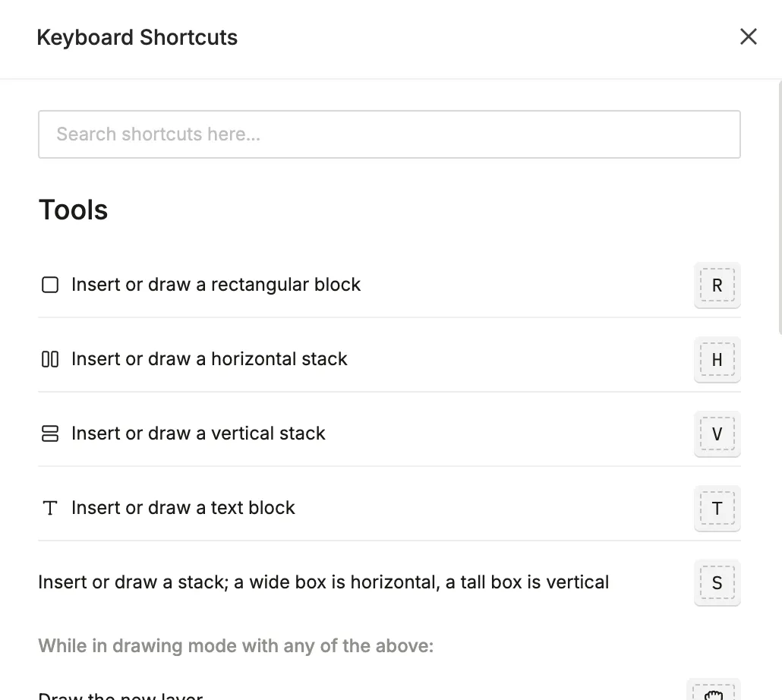Click the Tools section heading

tap(74, 210)
